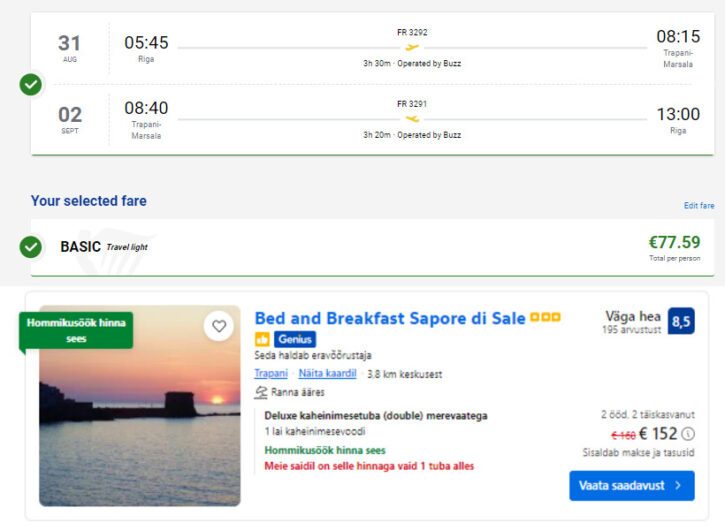Click the Hommikusöök hinna sees green ribbon
Screen dimensions: 725x530
point(76,330)
